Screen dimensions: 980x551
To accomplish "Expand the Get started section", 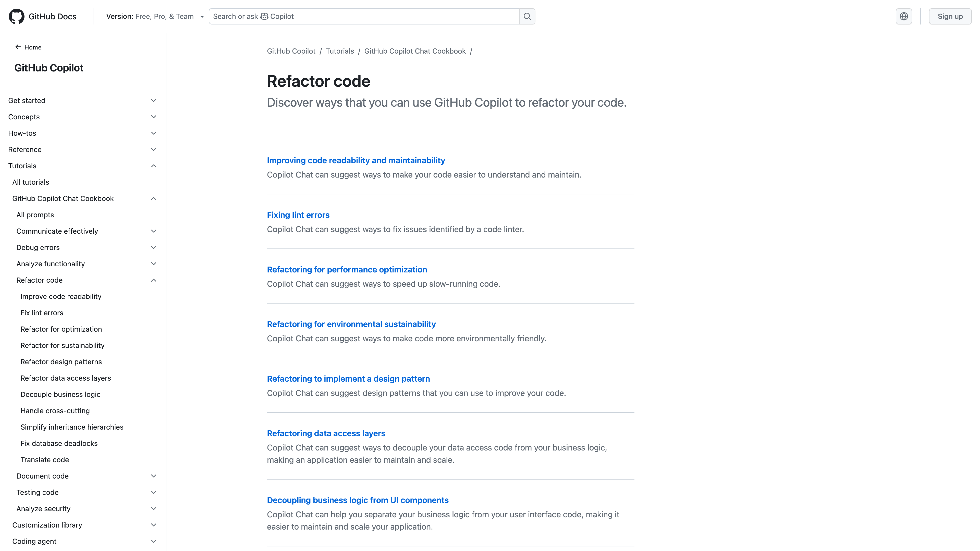I will [x=153, y=101].
